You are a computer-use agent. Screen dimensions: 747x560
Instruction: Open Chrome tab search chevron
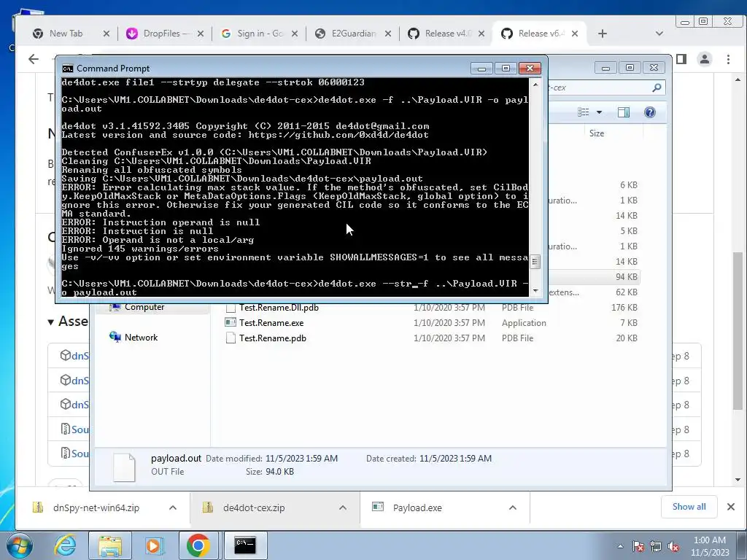click(x=659, y=34)
